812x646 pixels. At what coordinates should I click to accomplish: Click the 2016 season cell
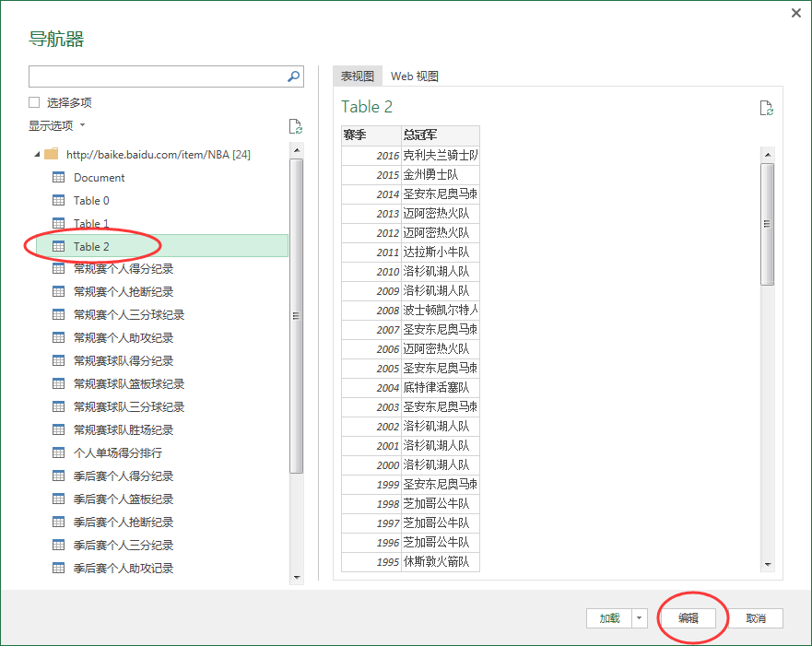coord(371,156)
